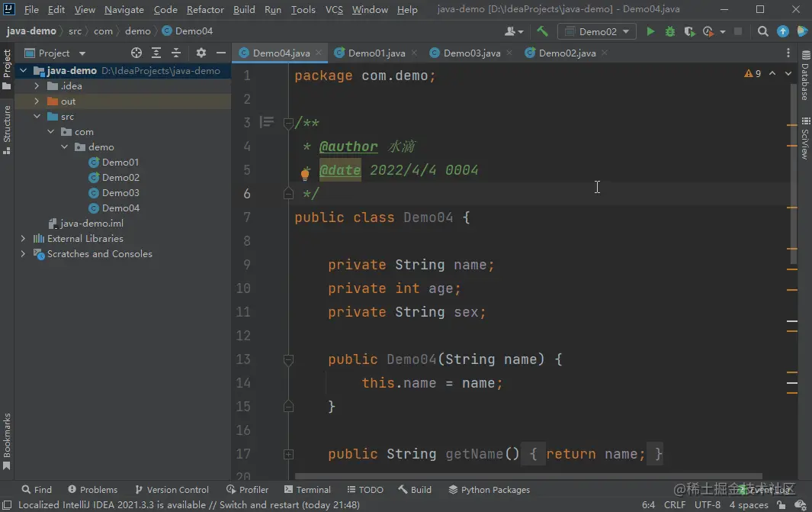Close the Demo04.java tab
The height and width of the screenshot is (512, 812).
[319, 53]
